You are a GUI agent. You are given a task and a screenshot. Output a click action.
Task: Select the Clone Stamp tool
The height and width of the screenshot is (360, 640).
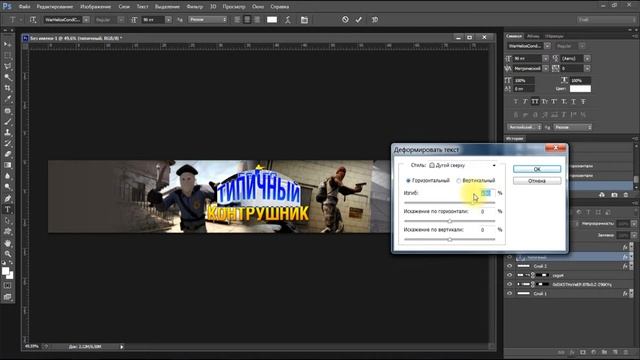point(7,133)
